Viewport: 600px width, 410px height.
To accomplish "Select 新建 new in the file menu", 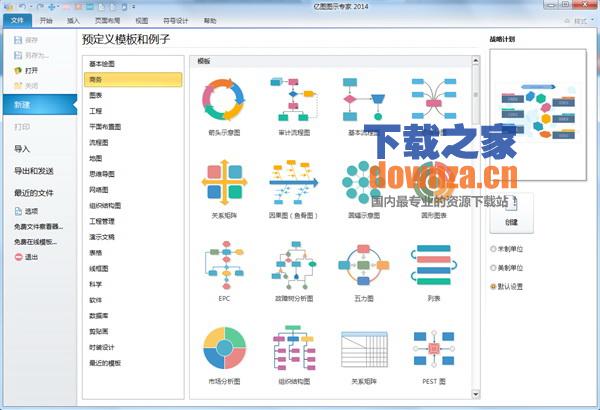I will click(x=40, y=105).
